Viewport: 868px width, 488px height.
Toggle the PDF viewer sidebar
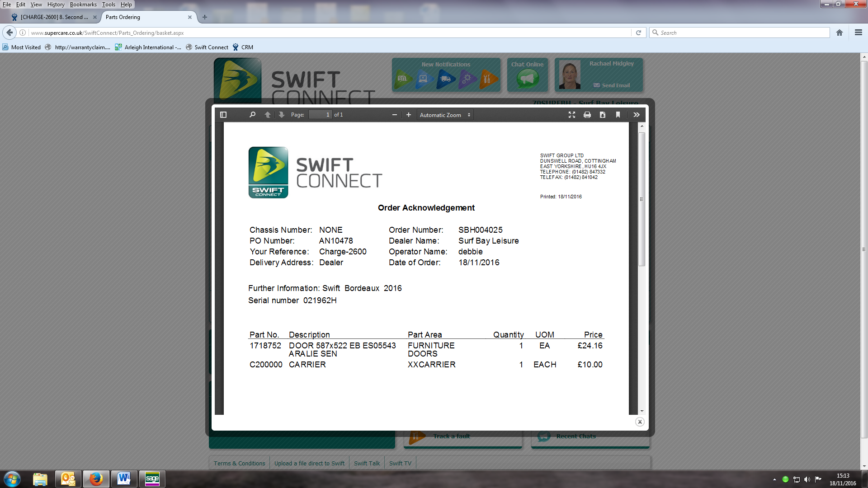[x=223, y=115]
